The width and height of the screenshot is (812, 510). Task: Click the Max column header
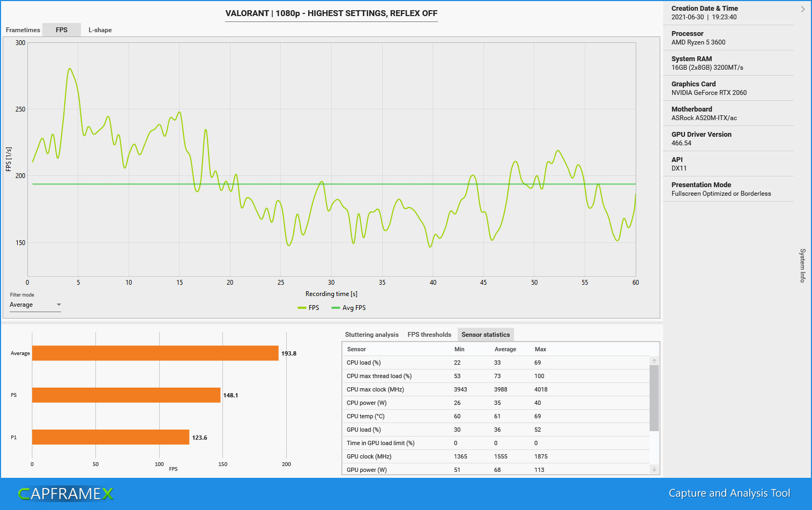click(x=540, y=349)
